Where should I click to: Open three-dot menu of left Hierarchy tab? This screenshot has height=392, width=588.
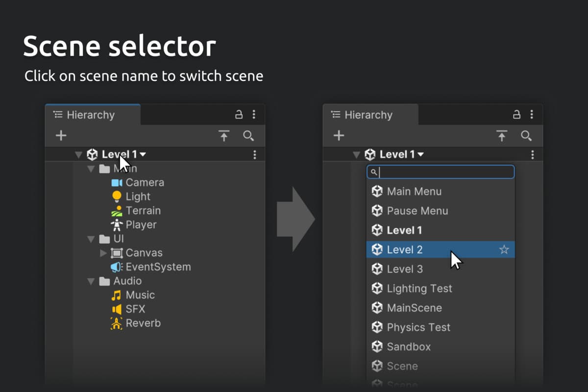254,115
